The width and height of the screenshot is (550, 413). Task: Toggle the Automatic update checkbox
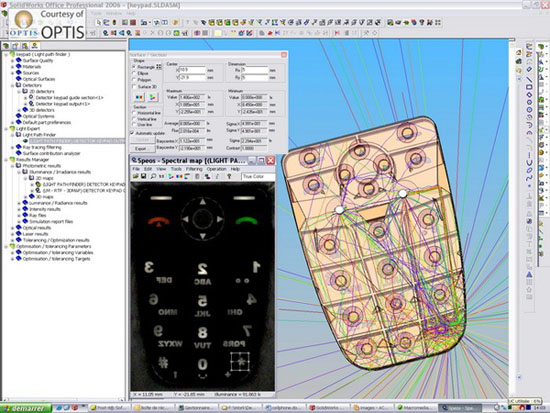pyautogui.click(x=132, y=133)
